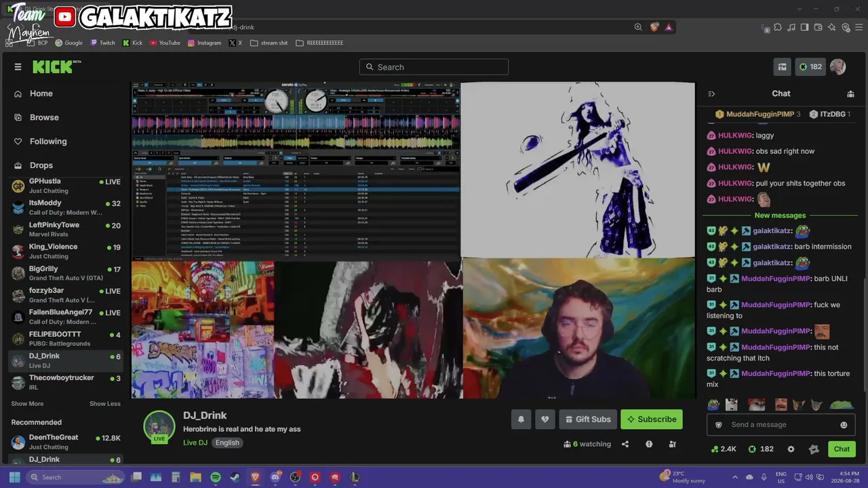Open the user profile avatar menu
The width and height of the screenshot is (868, 488).
[837, 66]
